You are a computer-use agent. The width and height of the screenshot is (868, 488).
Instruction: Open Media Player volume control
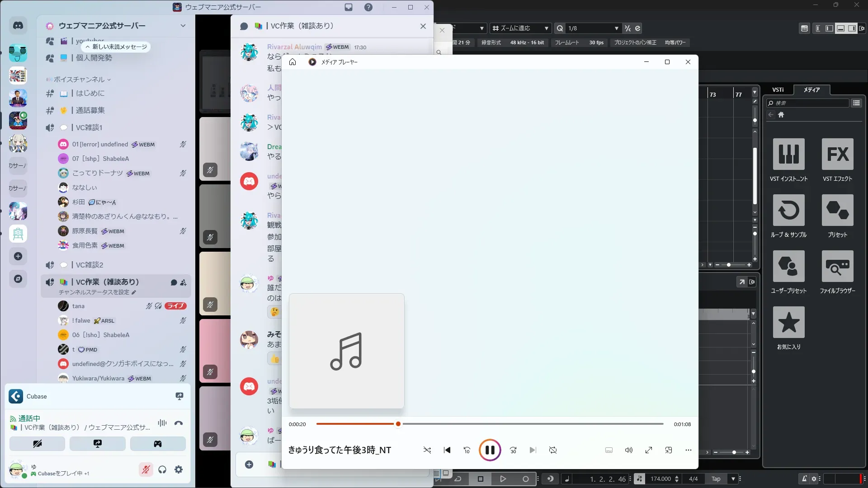coord(628,450)
